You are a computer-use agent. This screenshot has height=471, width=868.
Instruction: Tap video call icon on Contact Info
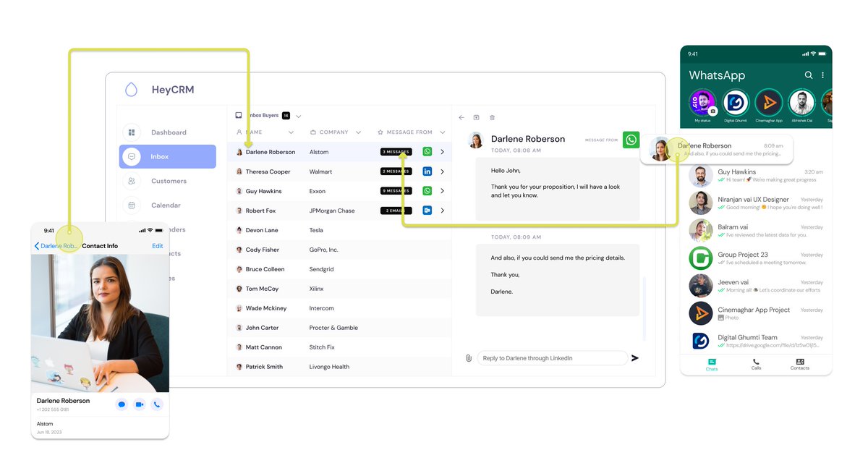(x=139, y=404)
